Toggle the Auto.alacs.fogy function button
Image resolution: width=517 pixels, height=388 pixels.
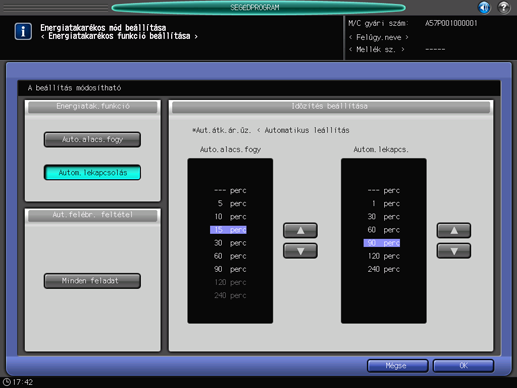(92, 139)
